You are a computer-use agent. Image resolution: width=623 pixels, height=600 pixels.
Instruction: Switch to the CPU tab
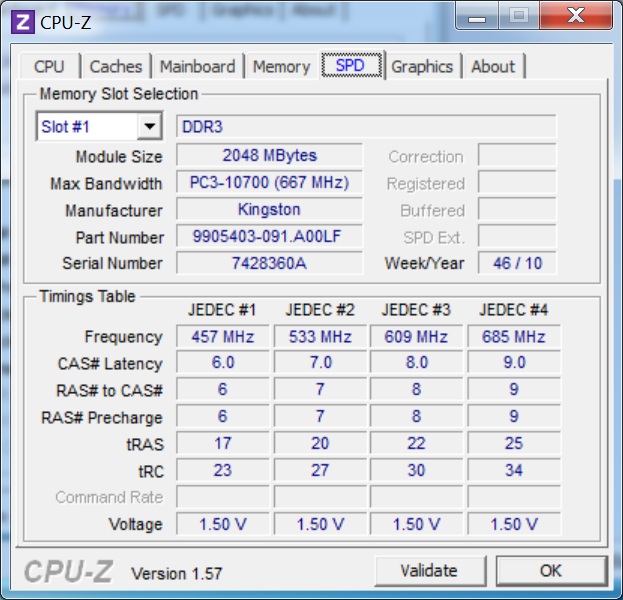[49, 66]
